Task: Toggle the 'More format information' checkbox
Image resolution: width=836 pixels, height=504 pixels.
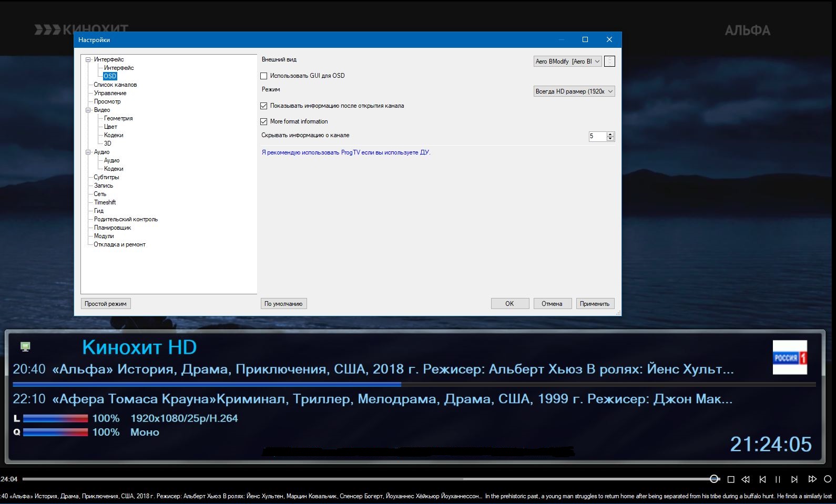Action: point(264,122)
